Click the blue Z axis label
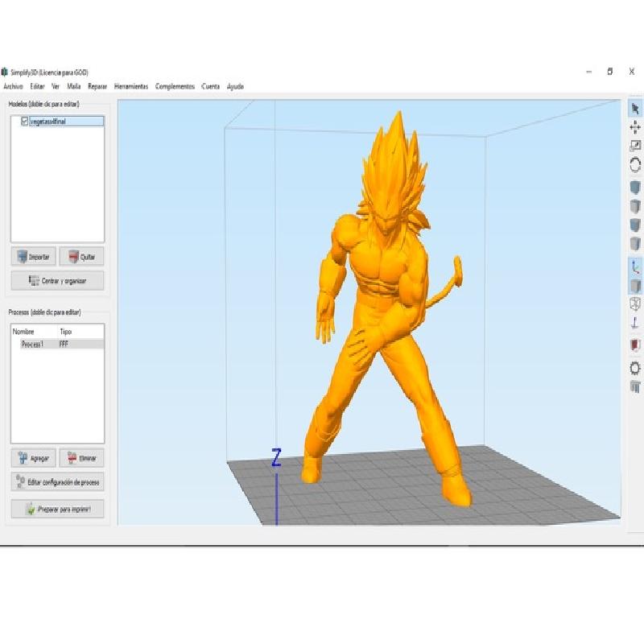Screen dimensions: 644x644 tap(276, 457)
